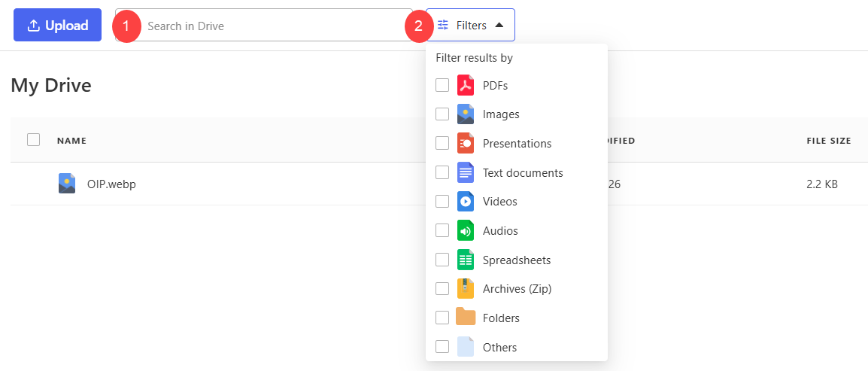868x371 pixels.
Task: Select the Folders label
Action: click(501, 318)
